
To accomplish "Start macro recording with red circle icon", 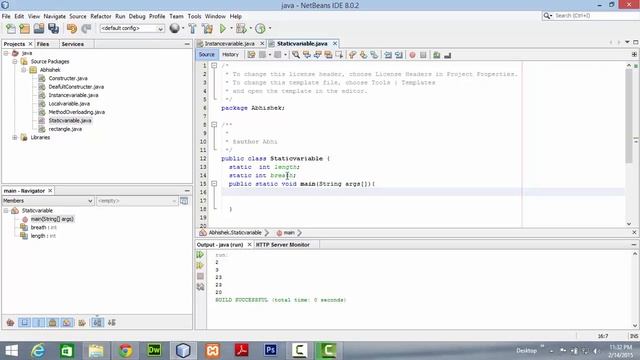I will click(412, 55).
